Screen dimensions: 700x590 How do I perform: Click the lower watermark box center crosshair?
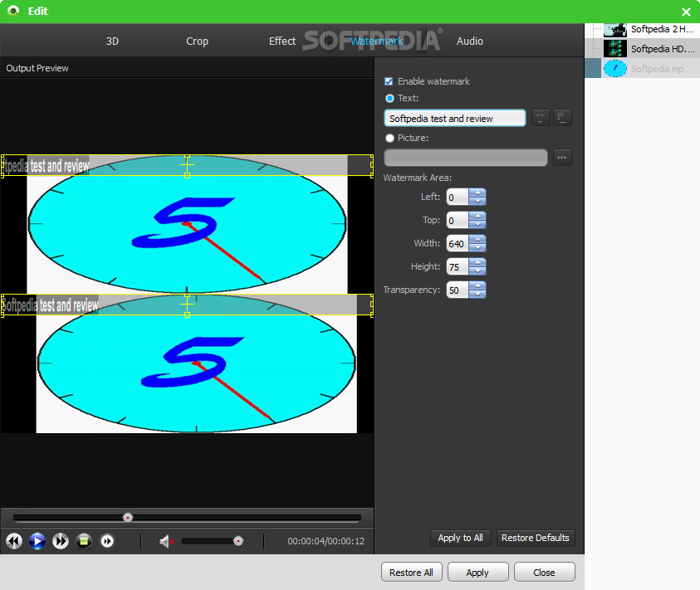tap(187, 304)
